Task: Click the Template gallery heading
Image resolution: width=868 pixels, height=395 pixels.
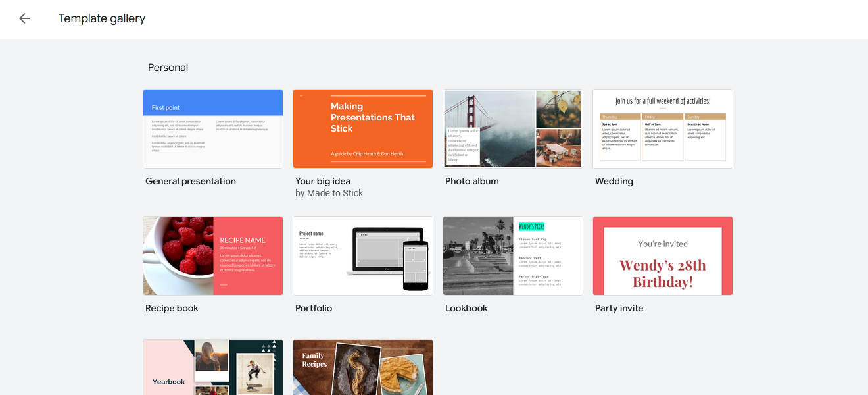Action: tap(102, 18)
